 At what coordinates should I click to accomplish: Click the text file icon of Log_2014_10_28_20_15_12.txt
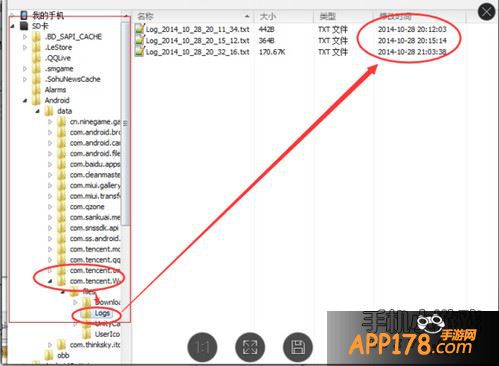(x=140, y=40)
